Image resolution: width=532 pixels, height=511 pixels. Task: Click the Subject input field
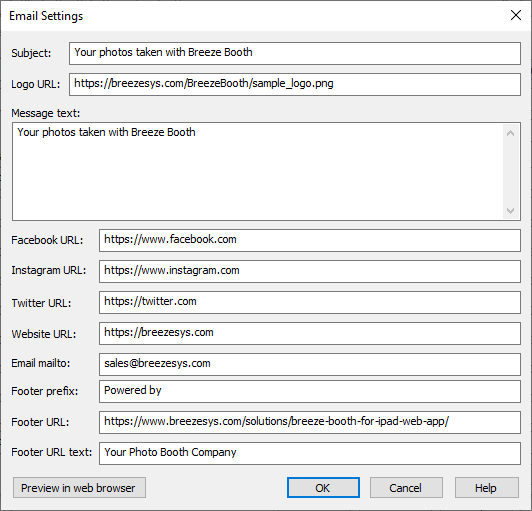tap(295, 53)
